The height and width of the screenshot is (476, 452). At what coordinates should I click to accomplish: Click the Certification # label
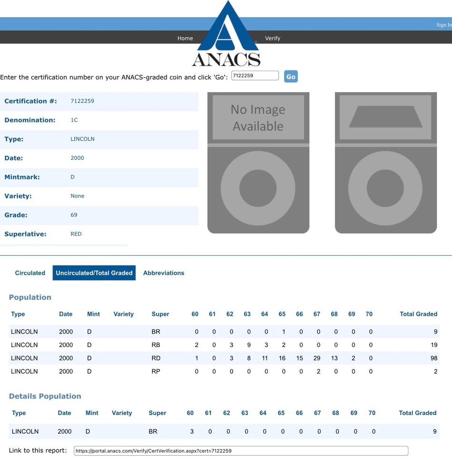30,101
